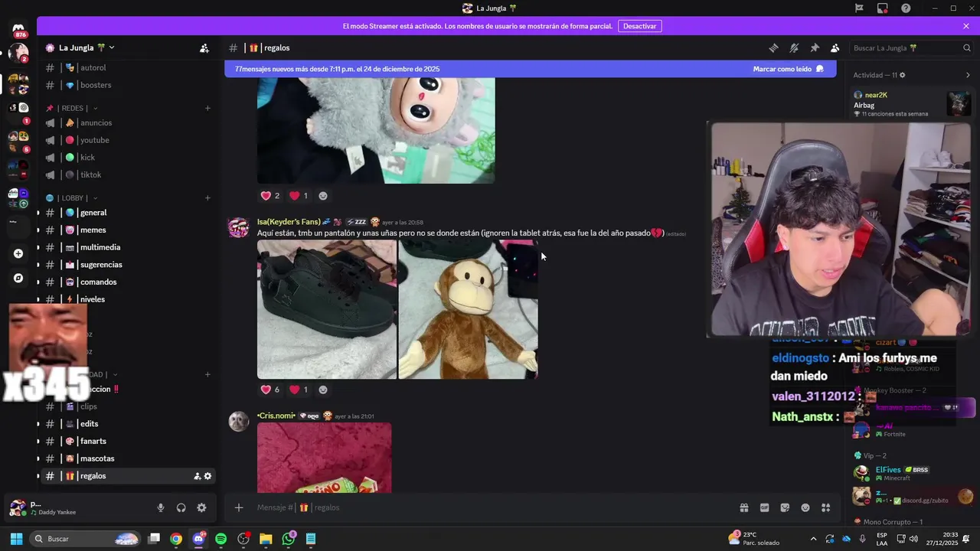
Task: Click Cris.nomi username
Action: (276, 416)
